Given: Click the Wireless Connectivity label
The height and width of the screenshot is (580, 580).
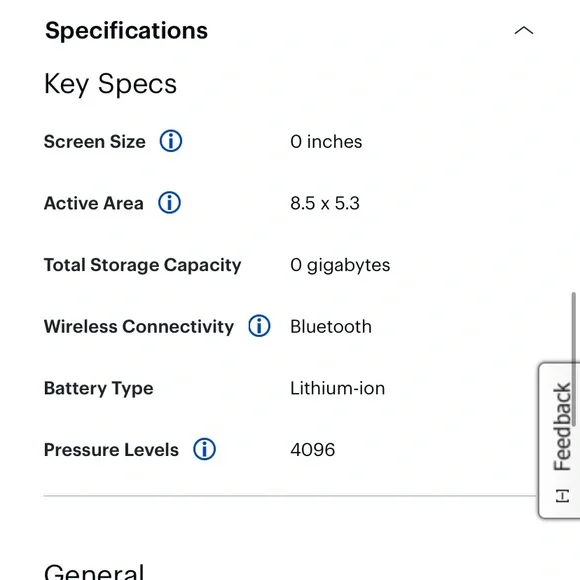Looking at the screenshot, I should point(139,327).
